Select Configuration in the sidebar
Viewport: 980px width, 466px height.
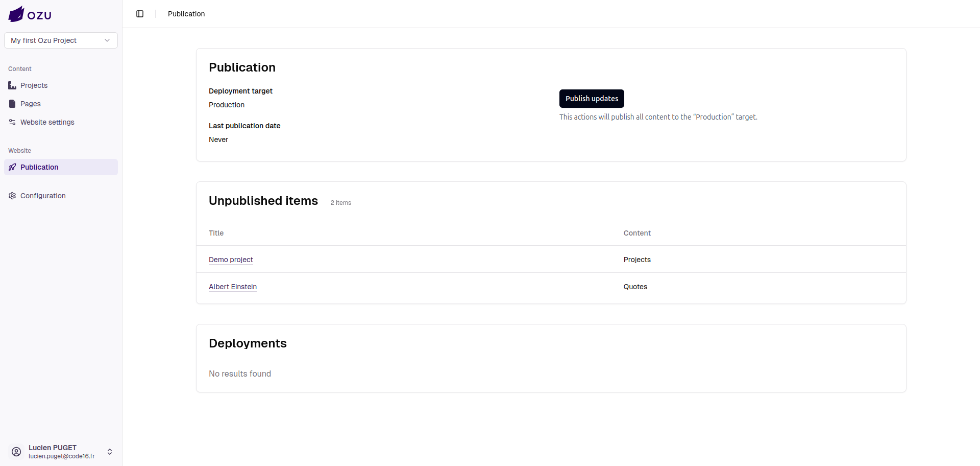pos(43,196)
